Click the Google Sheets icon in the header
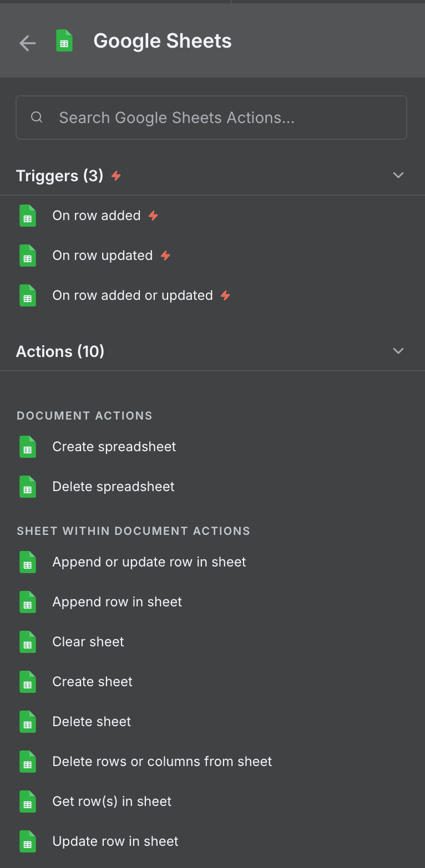 point(64,40)
